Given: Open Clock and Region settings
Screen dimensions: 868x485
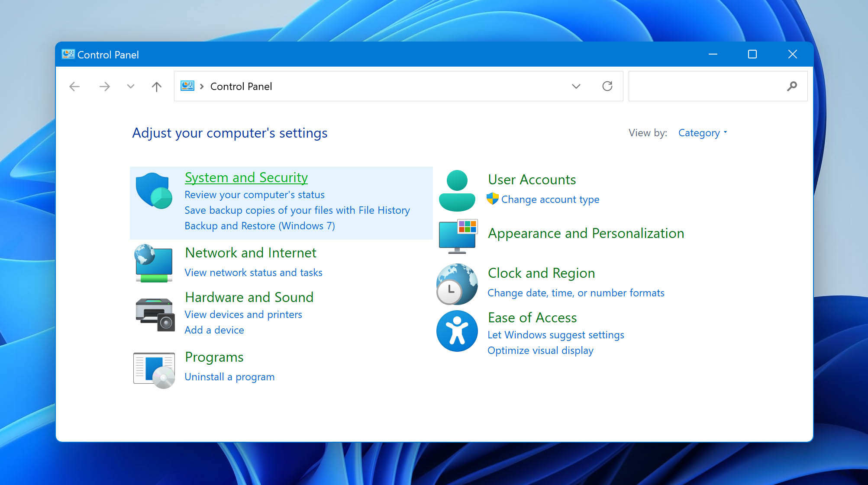Looking at the screenshot, I should [541, 273].
